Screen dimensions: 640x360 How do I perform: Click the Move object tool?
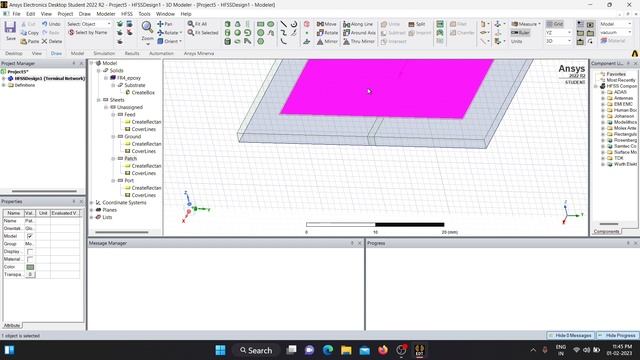pyautogui.click(x=327, y=24)
